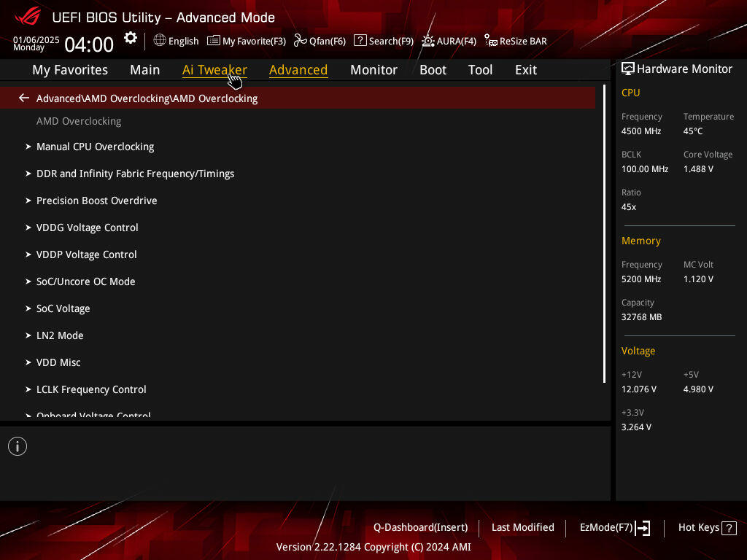Click the memory capacity 32768 MB value
Image resolution: width=747 pixels, height=560 pixels.
click(642, 317)
